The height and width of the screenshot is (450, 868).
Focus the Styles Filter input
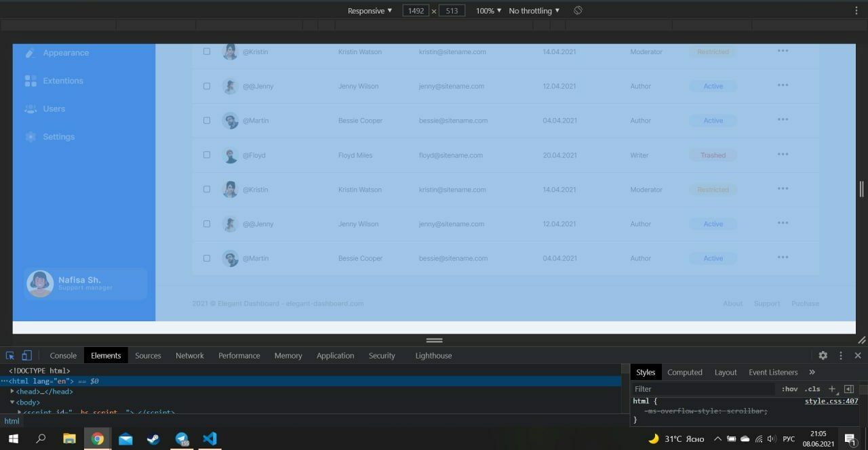pos(703,389)
